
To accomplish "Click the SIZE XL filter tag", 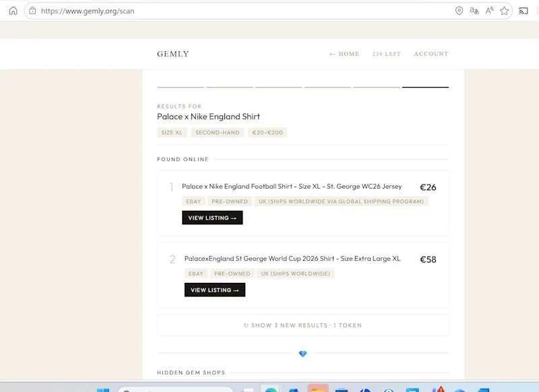I will coord(172,133).
